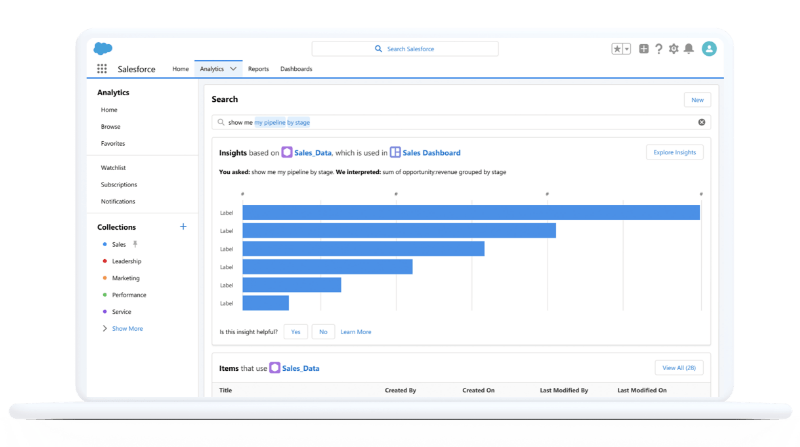Click the global actions plus icon
The height and width of the screenshot is (447, 800).
pyautogui.click(x=644, y=48)
